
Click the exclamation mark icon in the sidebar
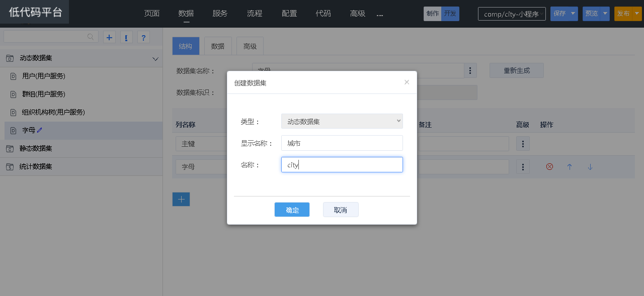coord(126,37)
